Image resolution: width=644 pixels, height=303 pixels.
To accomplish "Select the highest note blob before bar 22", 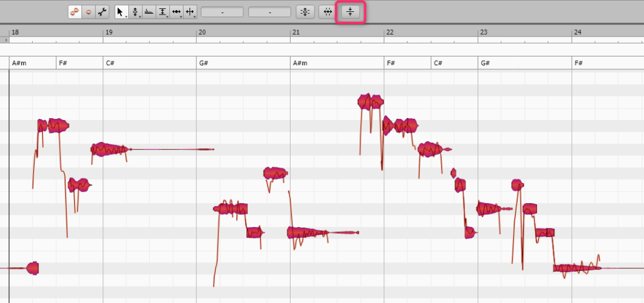I will (370, 101).
